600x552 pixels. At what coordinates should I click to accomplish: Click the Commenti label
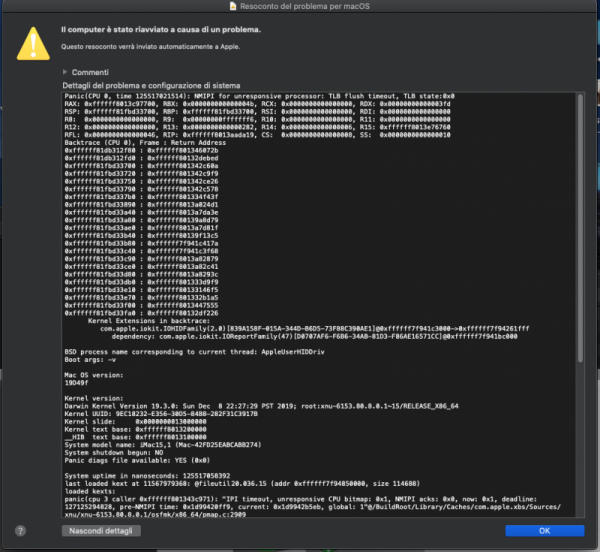[90, 72]
